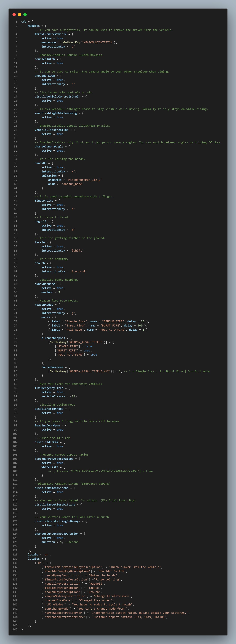Click 'disableVehicleControlsOnAir' module key
The height and width of the screenshot is (644, 236).
(57, 97)
